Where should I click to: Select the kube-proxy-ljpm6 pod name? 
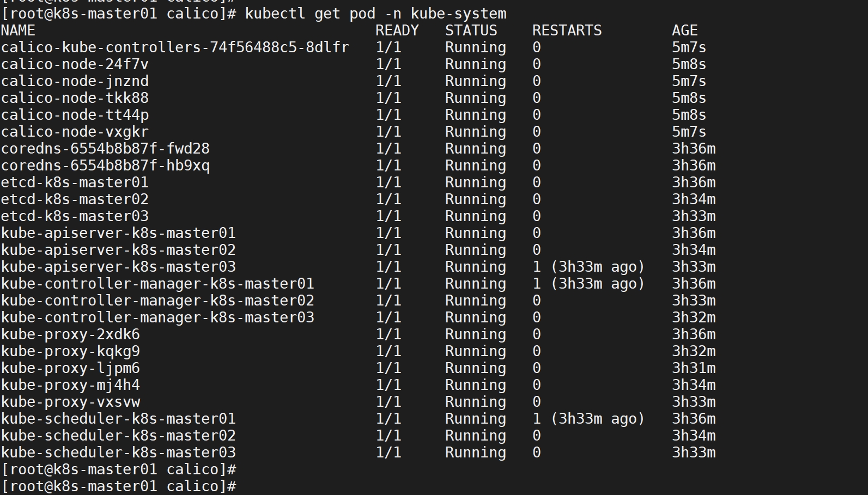70,368
